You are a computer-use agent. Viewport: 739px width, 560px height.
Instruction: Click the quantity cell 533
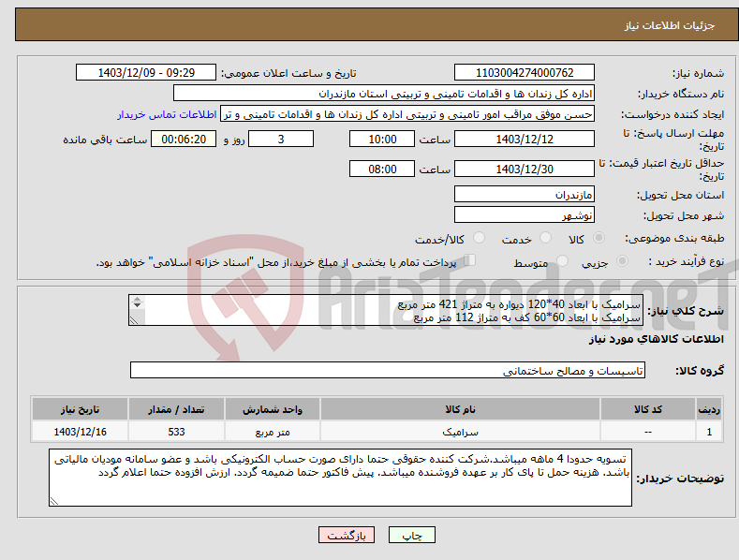pyautogui.click(x=176, y=432)
